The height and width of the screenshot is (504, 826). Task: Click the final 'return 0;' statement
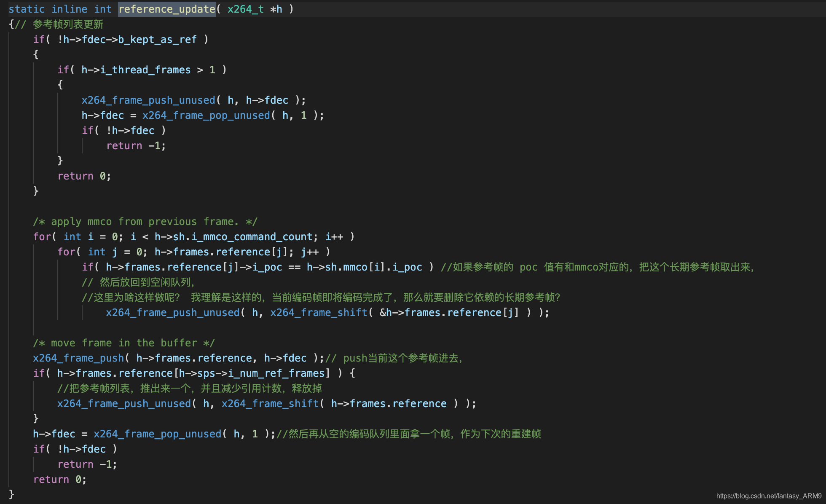(x=60, y=479)
